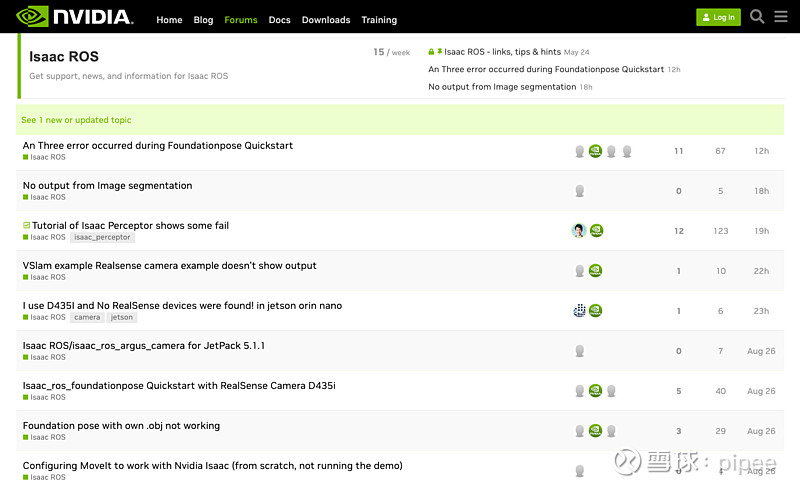
Task: Open topic 'I use D435I and No RealSense devices'
Action: pyautogui.click(x=182, y=305)
